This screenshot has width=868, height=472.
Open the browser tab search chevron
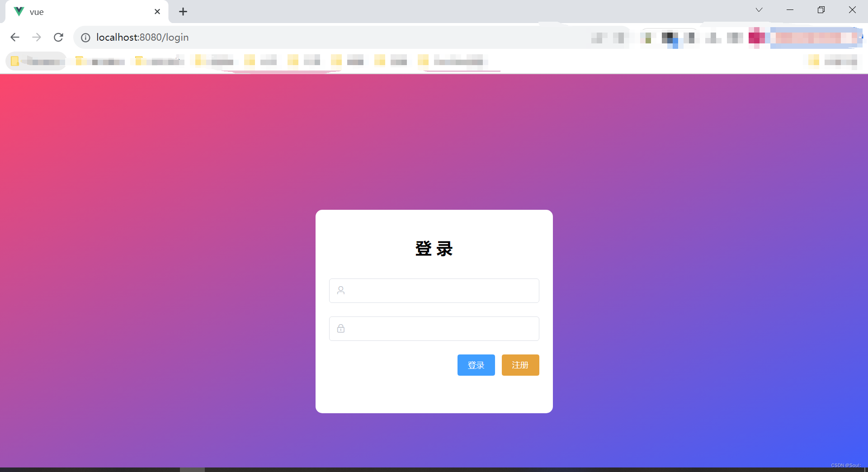click(759, 9)
